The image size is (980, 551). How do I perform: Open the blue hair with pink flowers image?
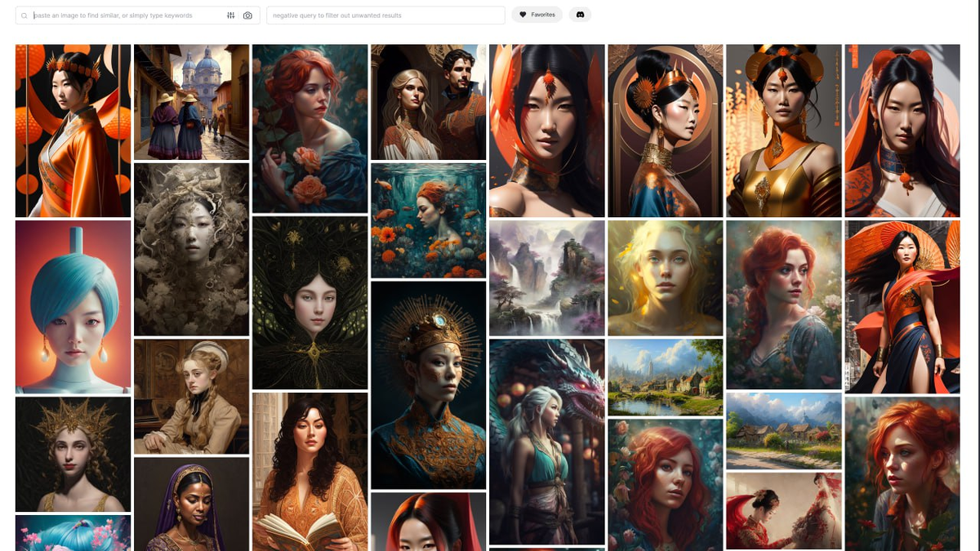tap(73, 533)
